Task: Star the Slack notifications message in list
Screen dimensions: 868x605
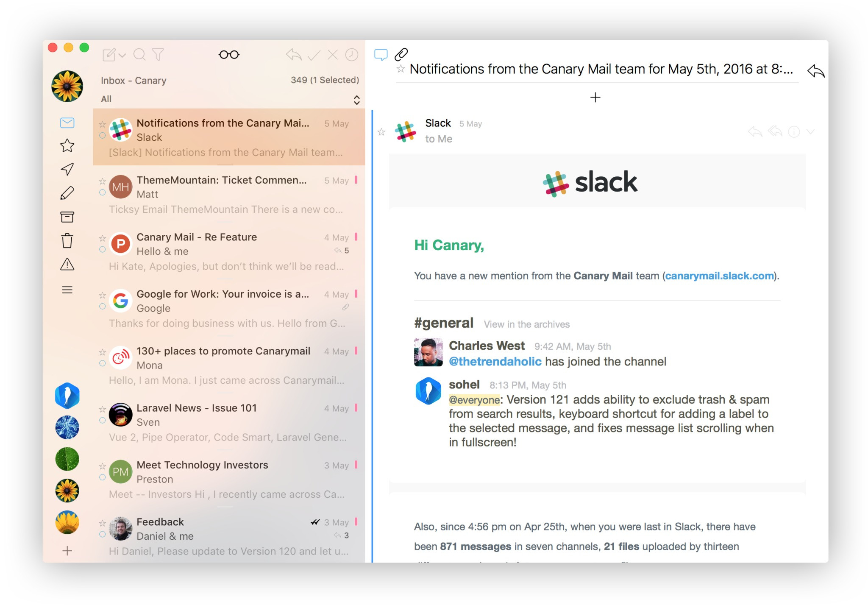Action: (103, 124)
